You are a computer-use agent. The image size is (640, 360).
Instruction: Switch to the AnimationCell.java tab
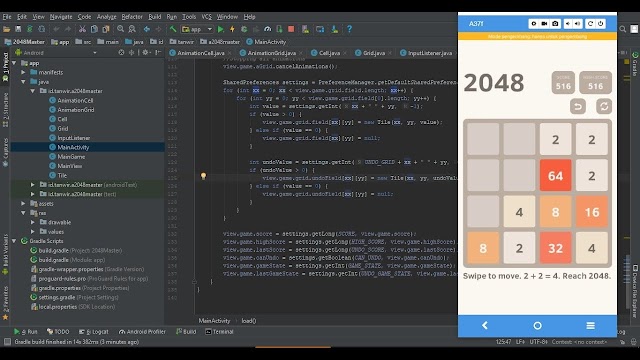200,53
